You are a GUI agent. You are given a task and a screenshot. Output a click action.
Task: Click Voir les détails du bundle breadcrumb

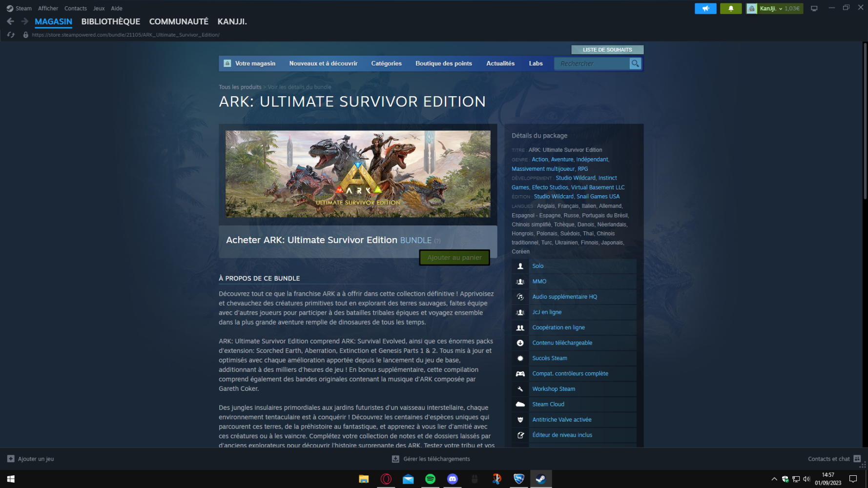[299, 87]
